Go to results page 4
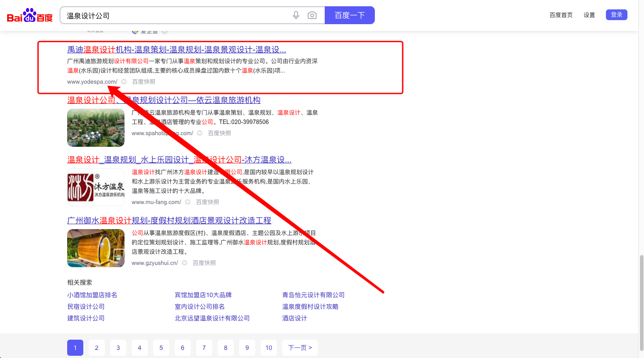 pyautogui.click(x=140, y=348)
